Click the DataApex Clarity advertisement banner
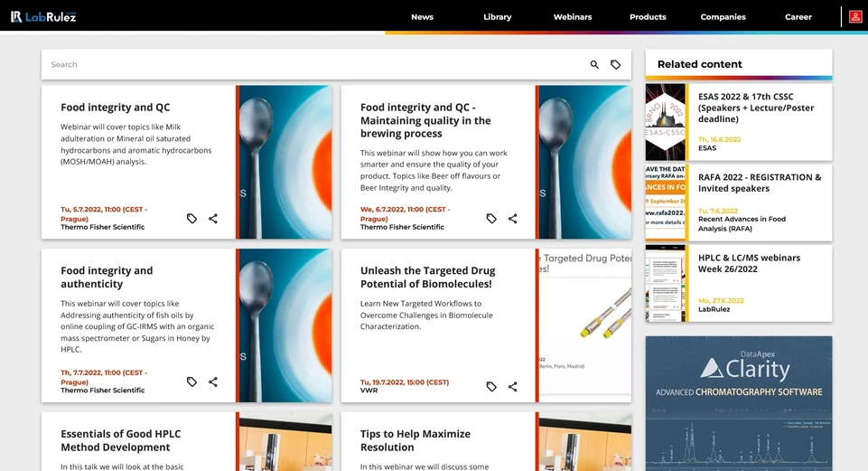This screenshot has width=868, height=471. point(739,403)
